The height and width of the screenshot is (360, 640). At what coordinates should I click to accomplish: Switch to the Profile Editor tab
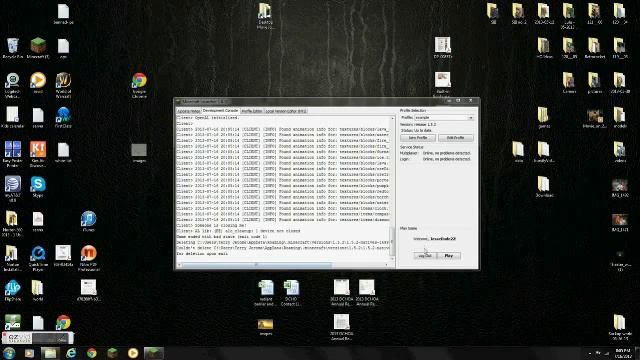tap(252, 111)
